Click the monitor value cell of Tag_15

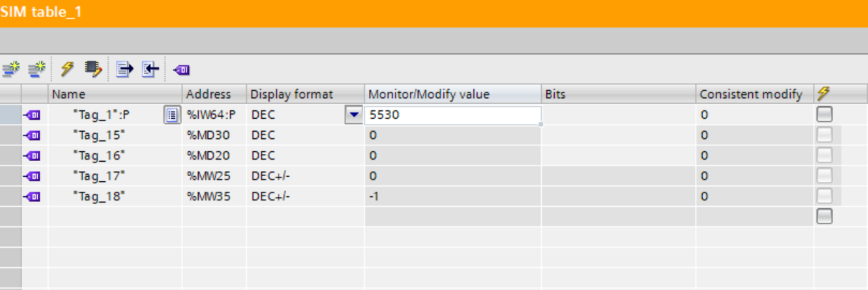pos(453,135)
